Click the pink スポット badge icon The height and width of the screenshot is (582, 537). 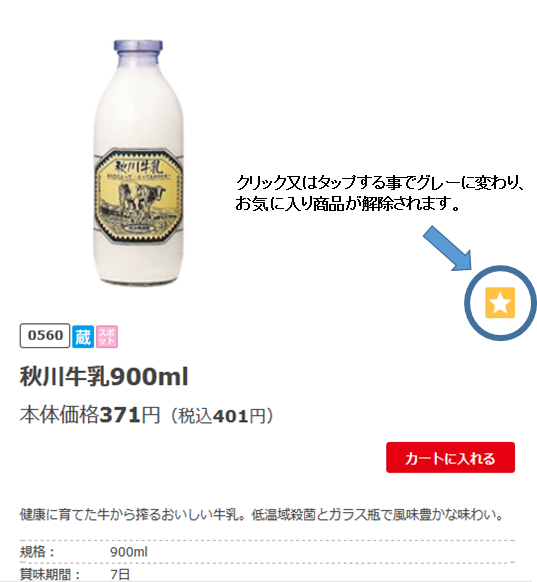click(107, 337)
